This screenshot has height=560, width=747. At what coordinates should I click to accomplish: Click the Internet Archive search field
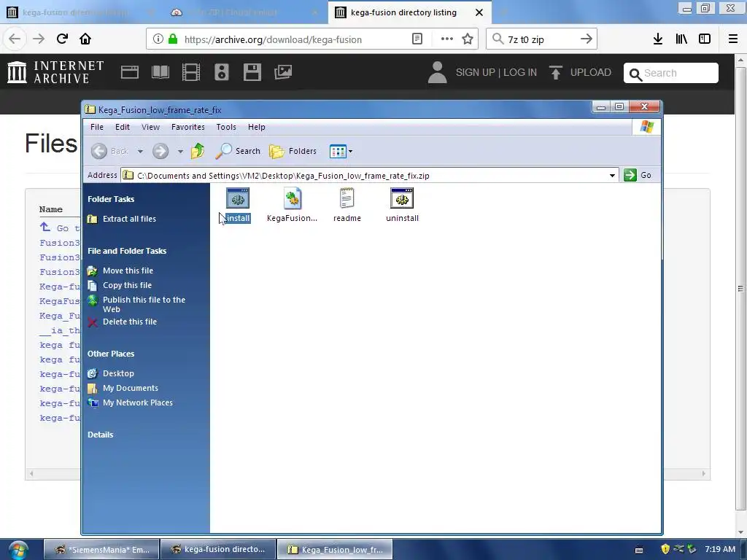671,73
